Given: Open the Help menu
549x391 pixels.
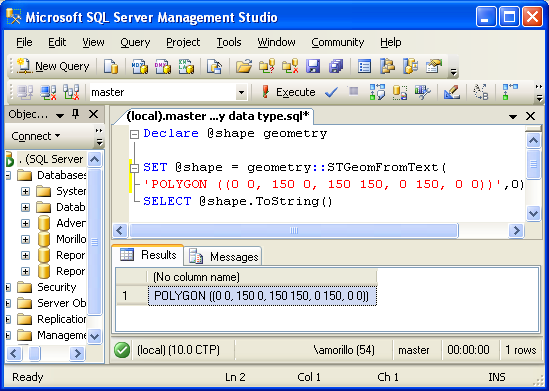Looking at the screenshot, I should (391, 42).
